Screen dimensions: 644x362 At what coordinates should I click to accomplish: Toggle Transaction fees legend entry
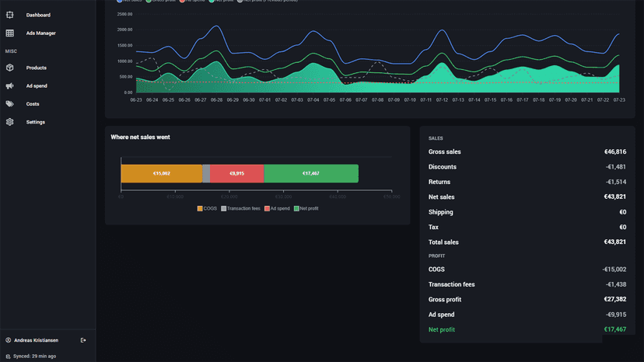(x=240, y=208)
